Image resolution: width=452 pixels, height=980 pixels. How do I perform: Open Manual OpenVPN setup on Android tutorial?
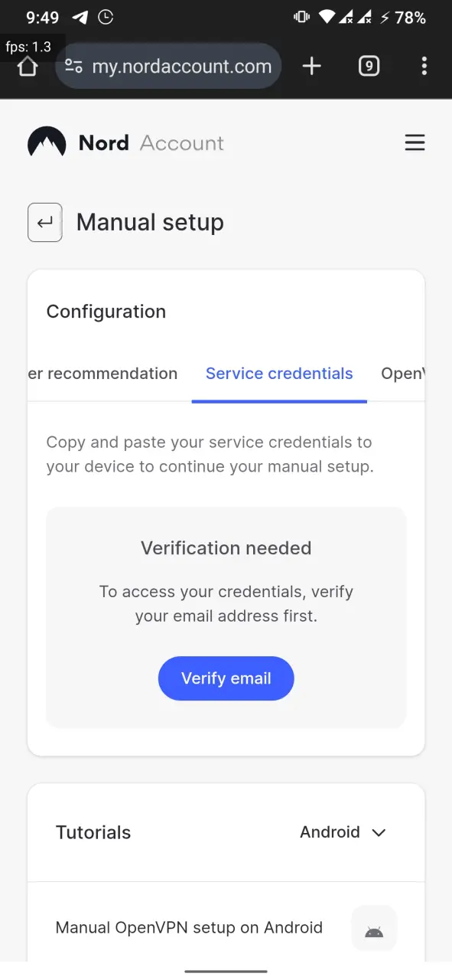[189, 928]
